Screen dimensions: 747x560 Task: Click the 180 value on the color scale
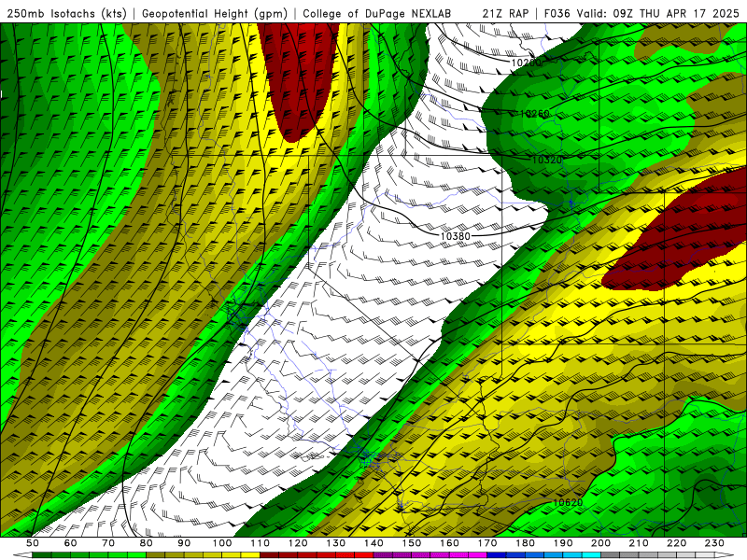click(525, 543)
